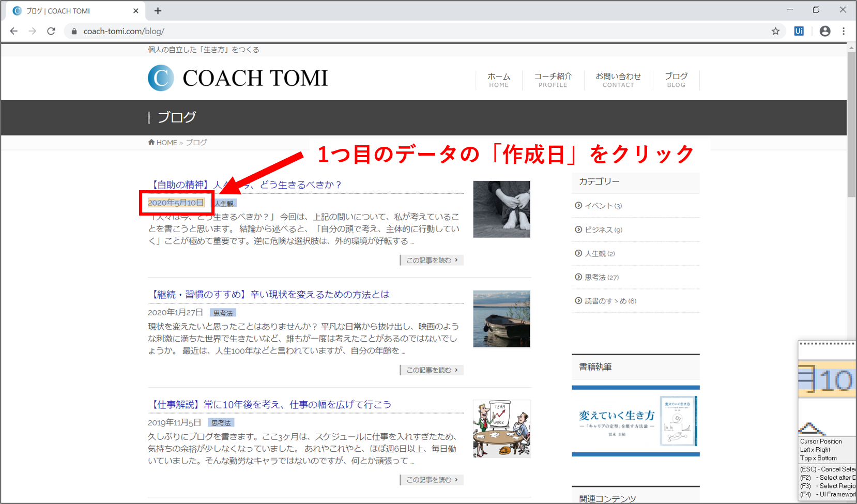
Task: Reload the page with refresh icon
Action: tap(51, 31)
